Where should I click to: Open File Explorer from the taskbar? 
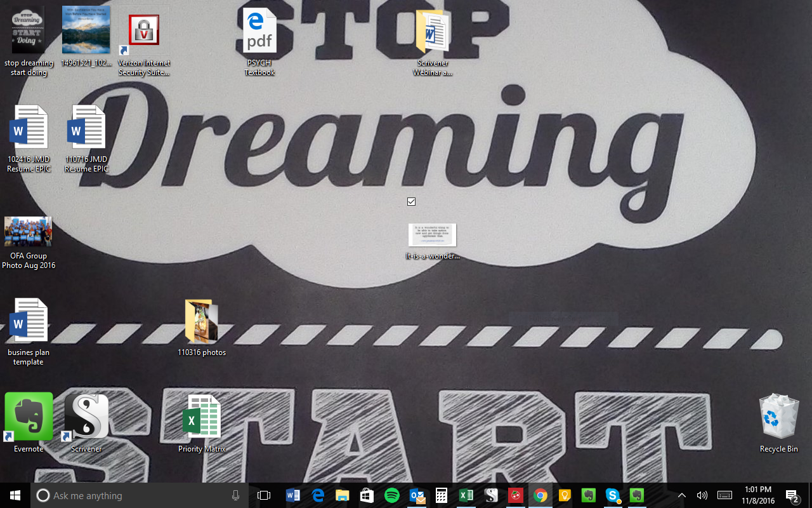click(343, 495)
